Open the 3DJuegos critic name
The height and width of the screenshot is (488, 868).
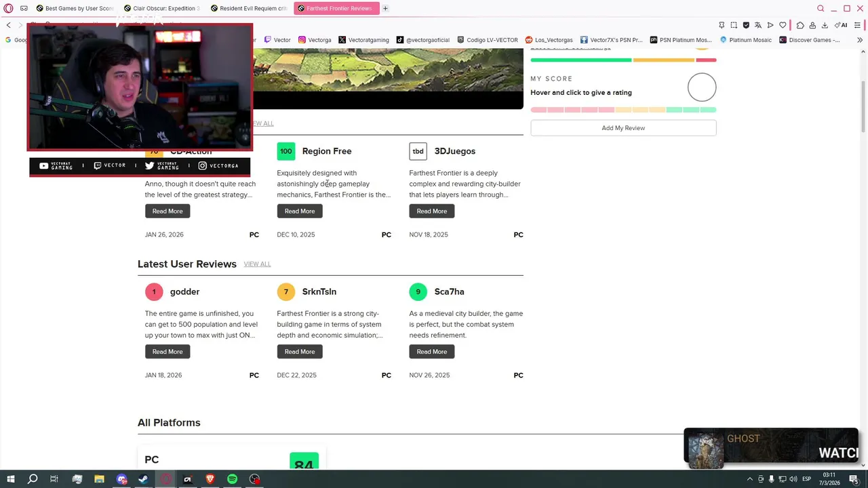click(x=455, y=151)
